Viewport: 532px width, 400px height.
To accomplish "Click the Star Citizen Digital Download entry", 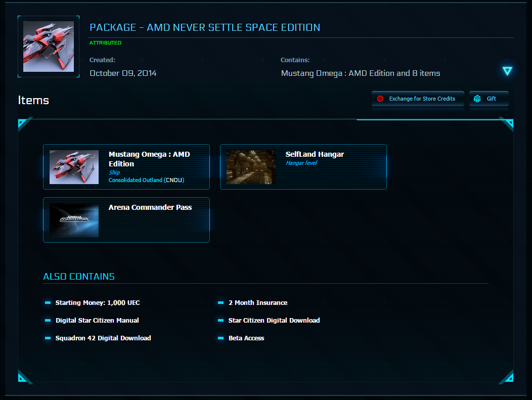I will [x=274, y=320].
